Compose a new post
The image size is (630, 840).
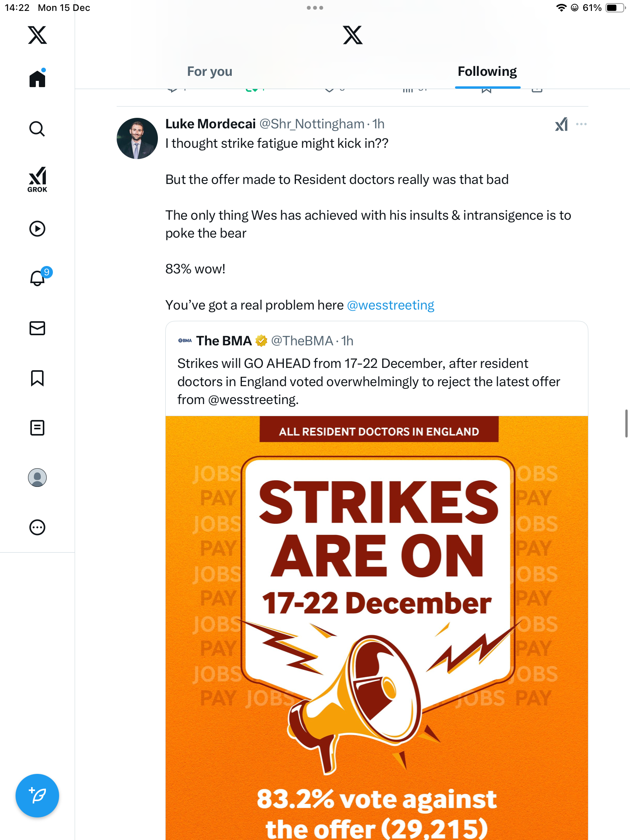coord(37,796)
